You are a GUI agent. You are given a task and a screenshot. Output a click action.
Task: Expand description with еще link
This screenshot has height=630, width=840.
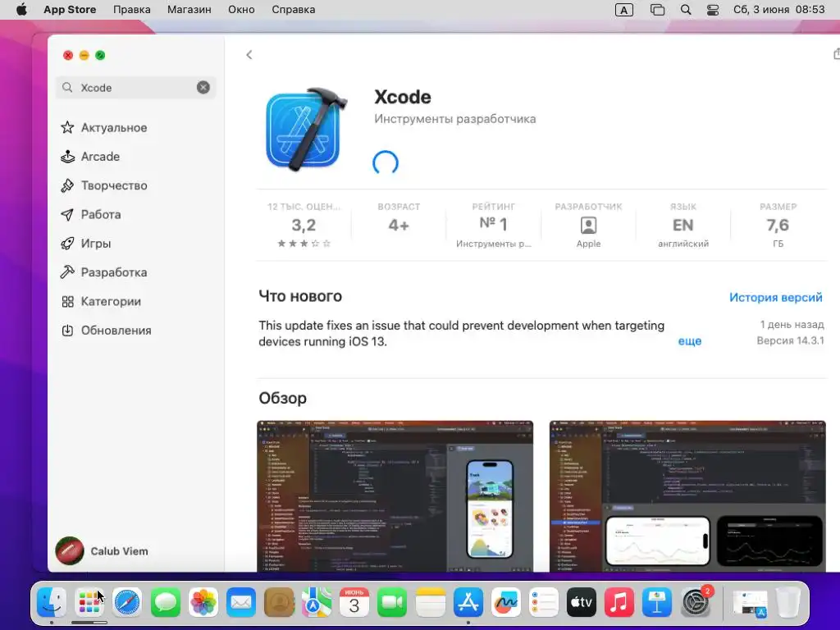pos(689,341)
